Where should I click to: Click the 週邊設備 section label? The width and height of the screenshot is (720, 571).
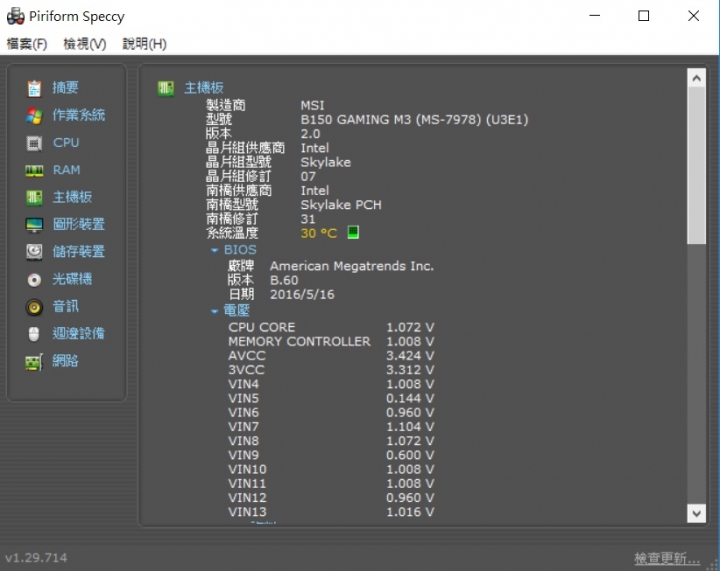coord(79,333)
